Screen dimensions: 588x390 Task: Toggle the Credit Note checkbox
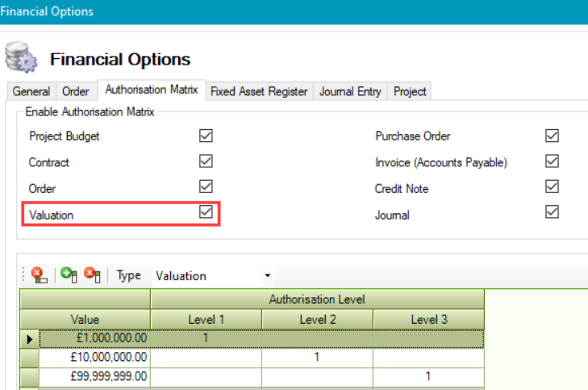[552, 187]
